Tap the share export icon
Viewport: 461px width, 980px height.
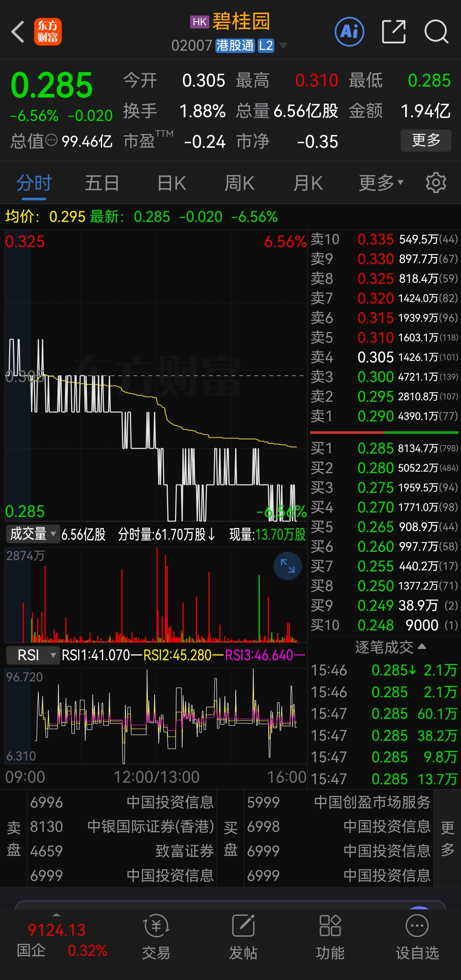point(394,32)
